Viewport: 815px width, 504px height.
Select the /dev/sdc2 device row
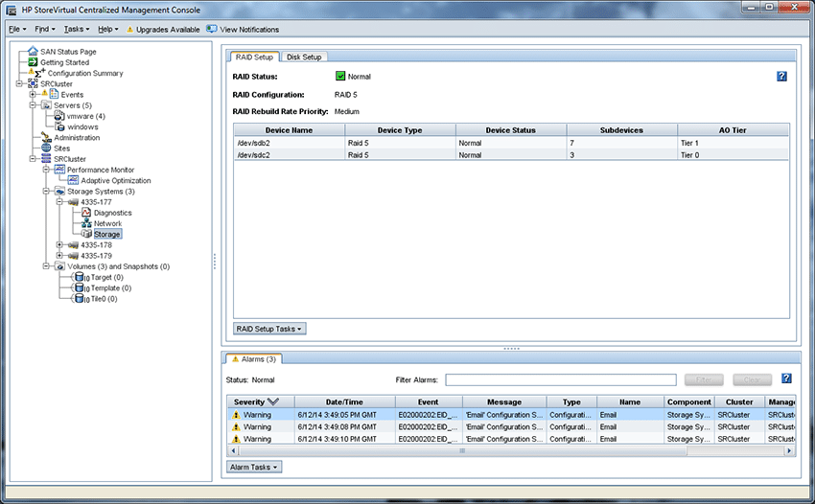tap(511, 155)
